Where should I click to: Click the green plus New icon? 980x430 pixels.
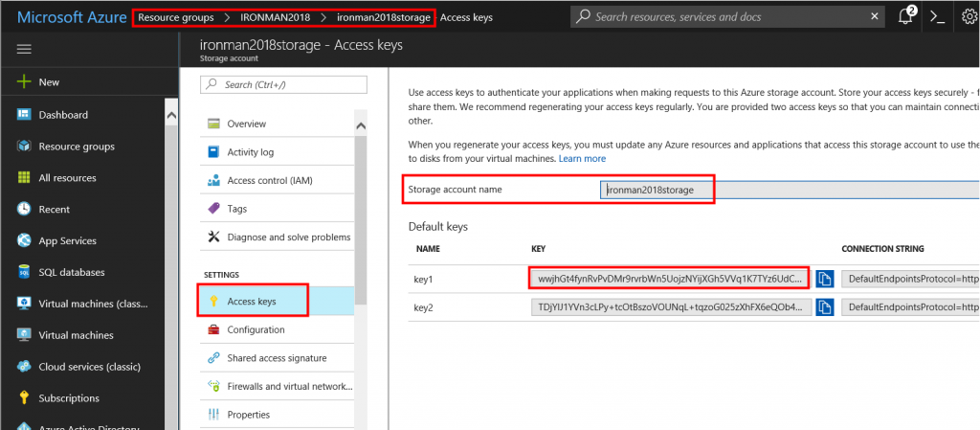point(23,81)
